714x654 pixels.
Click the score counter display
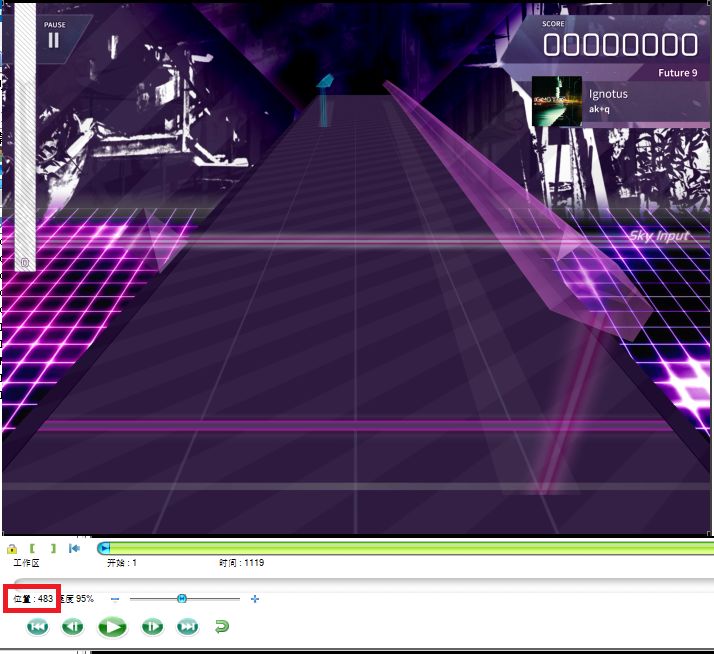(620, 44)
